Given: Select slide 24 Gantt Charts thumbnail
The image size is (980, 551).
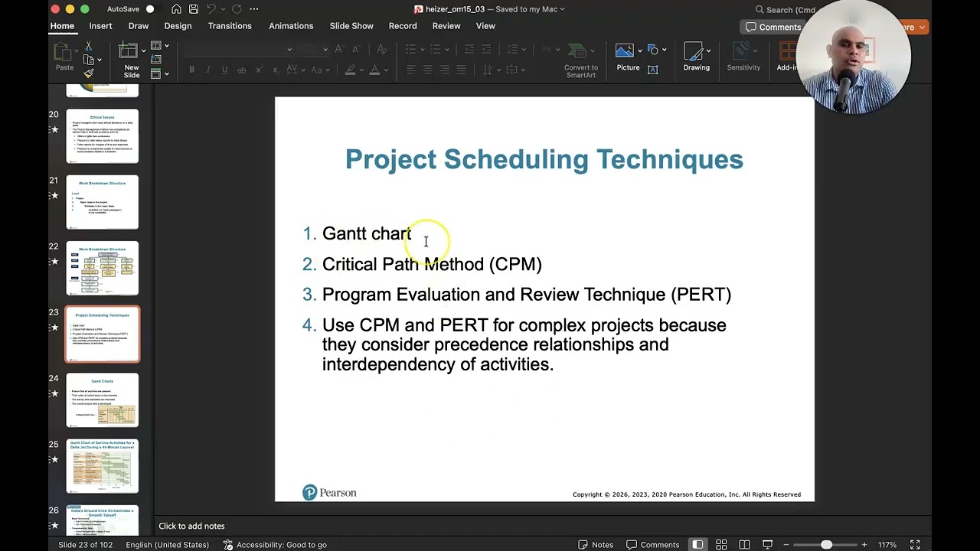Looking at the screenshot, I should (103, 399).
